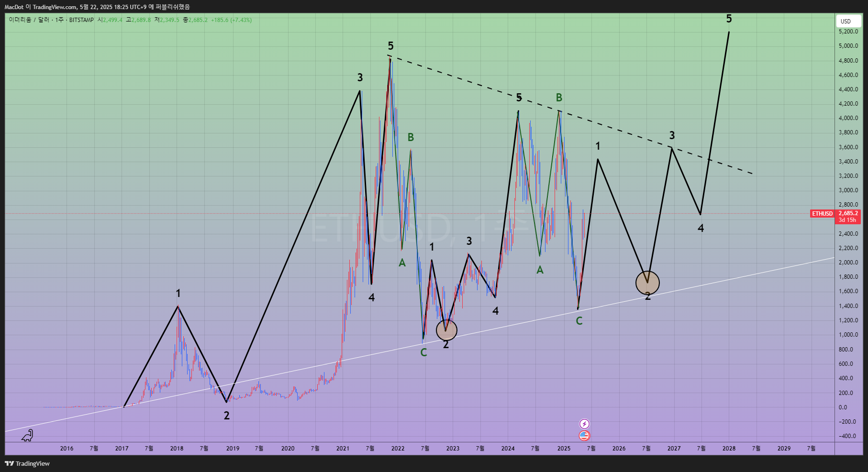Click the 3d 15h bar countdown

pyautogui.click(x=847, y=220)
